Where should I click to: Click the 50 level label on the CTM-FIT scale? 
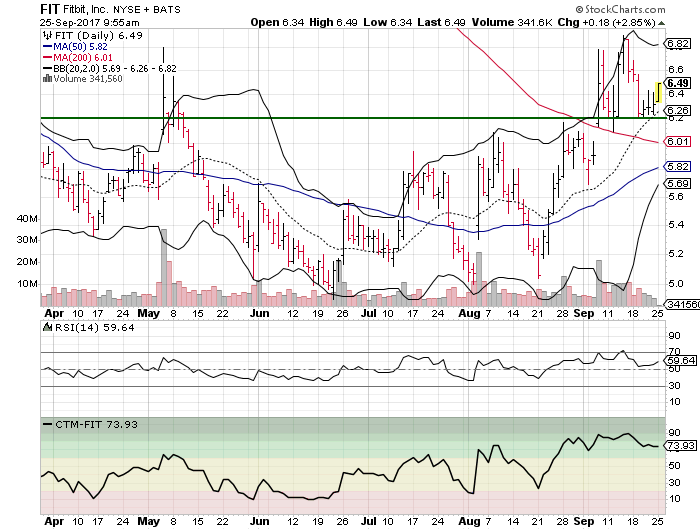coord(674,465)
